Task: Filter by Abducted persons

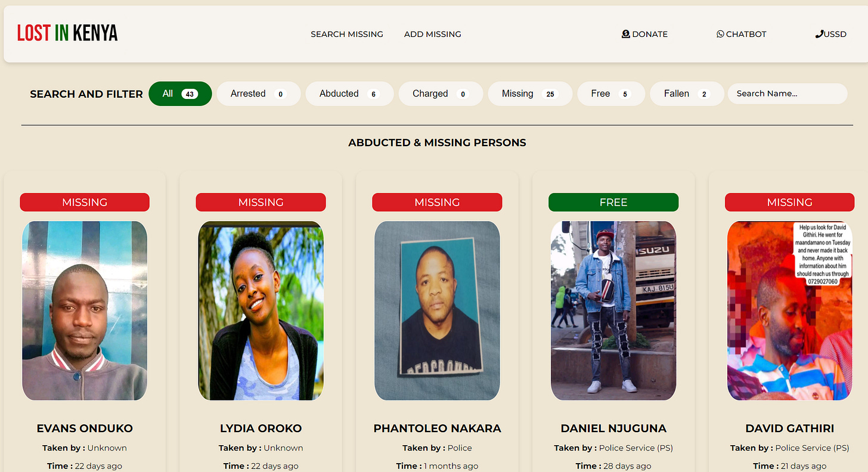Action: (349, 94)
